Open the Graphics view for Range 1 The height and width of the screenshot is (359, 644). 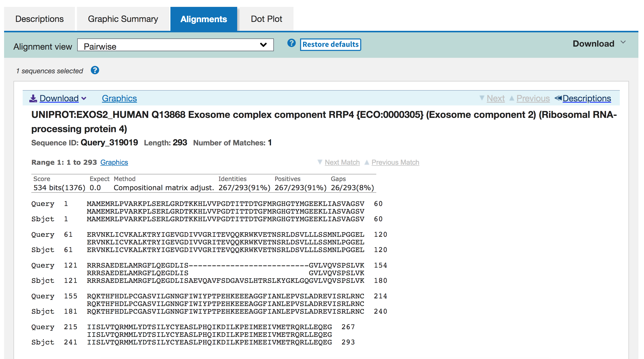point(114,162)
